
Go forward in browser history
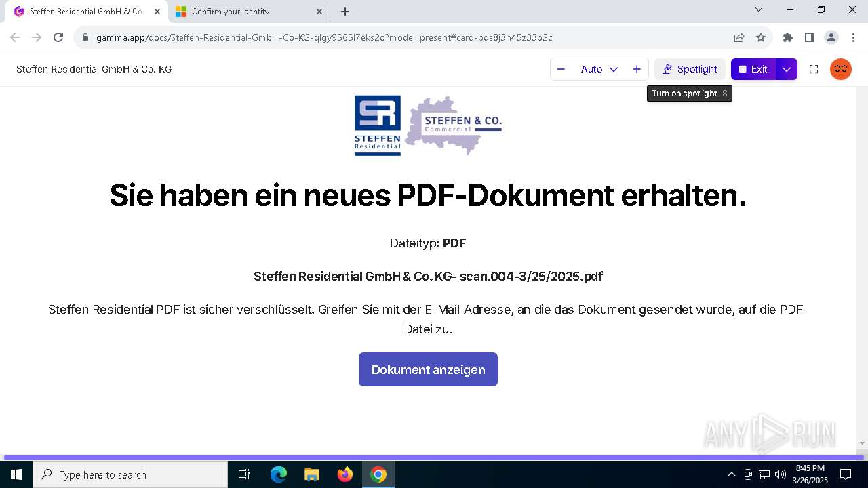click(37, 37)
